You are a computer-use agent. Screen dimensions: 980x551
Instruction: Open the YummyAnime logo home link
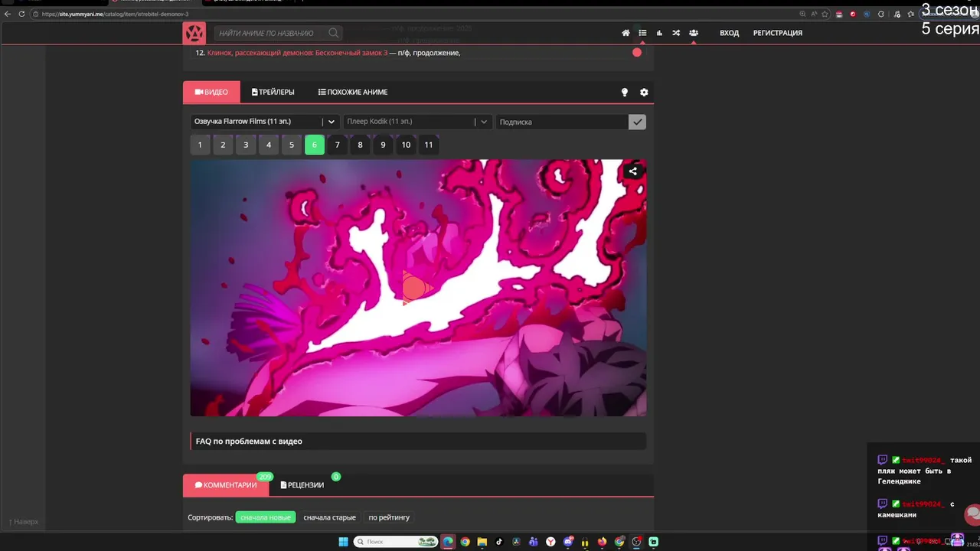(194, 33)
